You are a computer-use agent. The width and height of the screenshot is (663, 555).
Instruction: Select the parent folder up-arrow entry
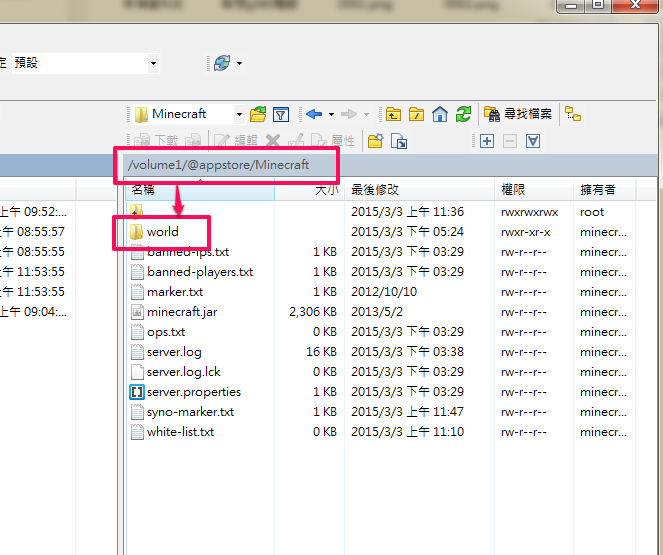[137, 212]
